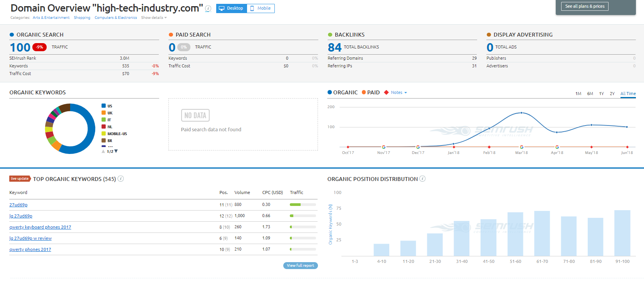Select the 2Y time range
Screen dimensions: 644x281
(x=612, y=94)
